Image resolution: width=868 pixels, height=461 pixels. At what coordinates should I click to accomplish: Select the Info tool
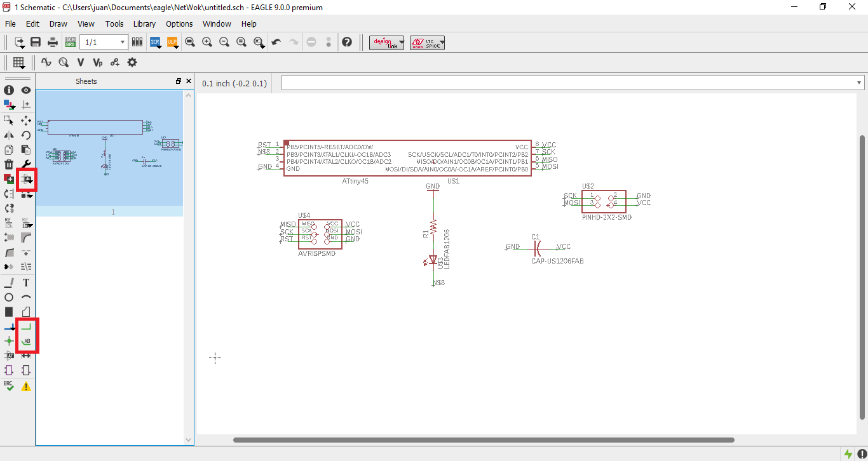tap(9, 90)
